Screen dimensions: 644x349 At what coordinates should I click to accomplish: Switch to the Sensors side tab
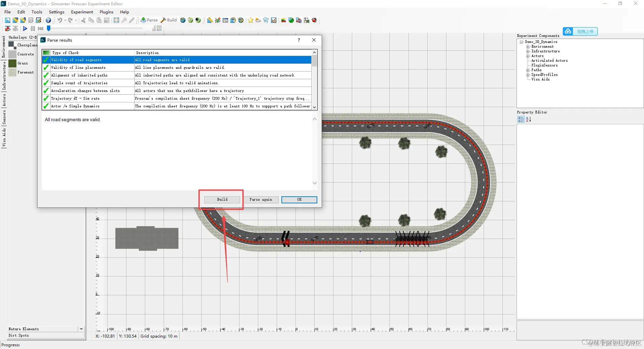4,117
